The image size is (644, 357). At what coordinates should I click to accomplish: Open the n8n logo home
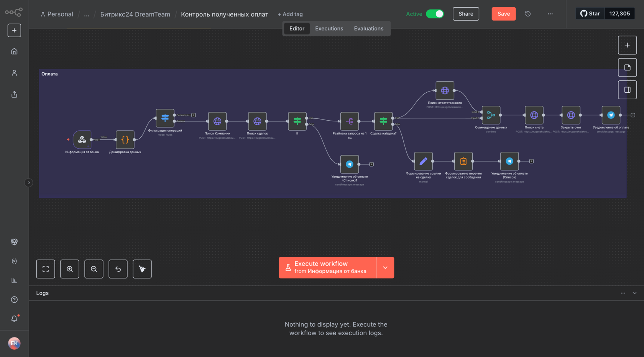click(14, 12)
